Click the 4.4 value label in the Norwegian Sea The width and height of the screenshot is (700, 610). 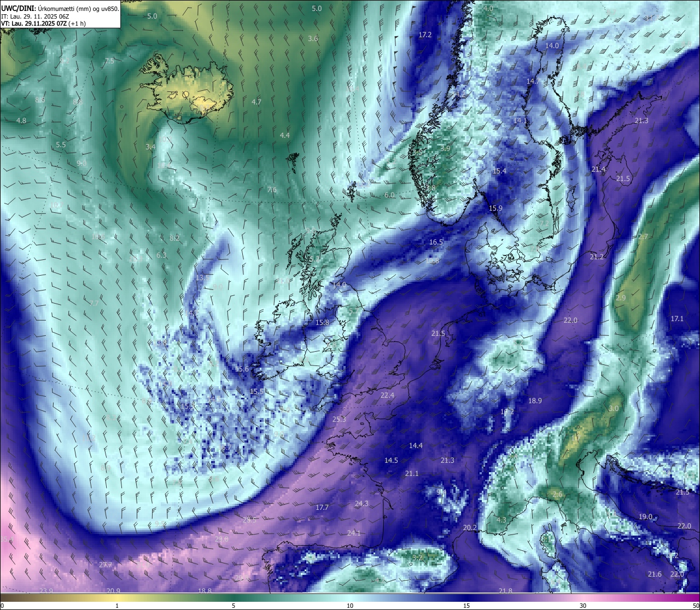(x=285, y=136)
